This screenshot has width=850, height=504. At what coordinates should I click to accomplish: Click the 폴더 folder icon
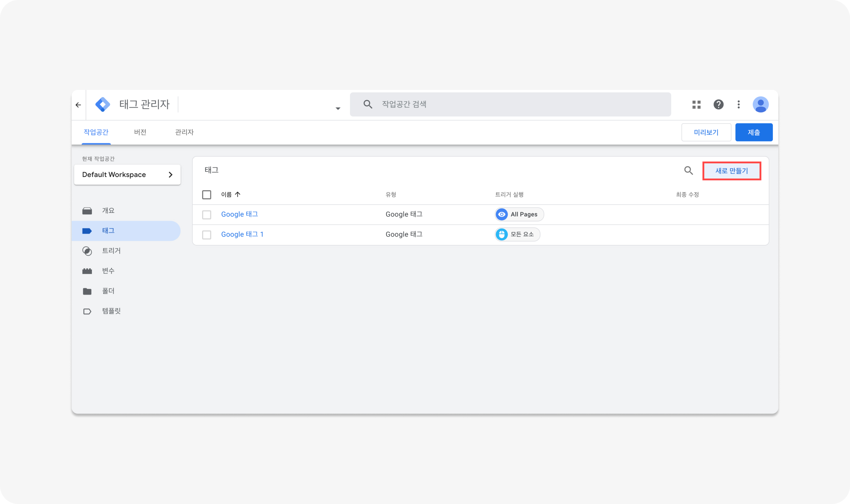87,291
